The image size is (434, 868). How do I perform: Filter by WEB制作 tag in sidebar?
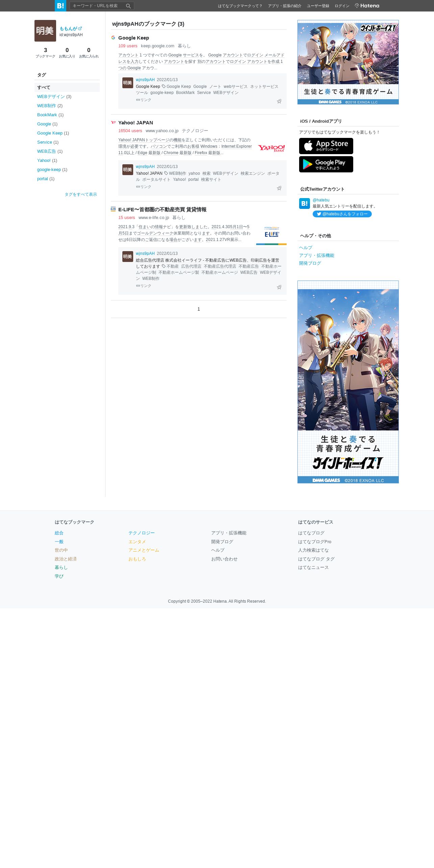pyautogui.click(x=47, y=105)
